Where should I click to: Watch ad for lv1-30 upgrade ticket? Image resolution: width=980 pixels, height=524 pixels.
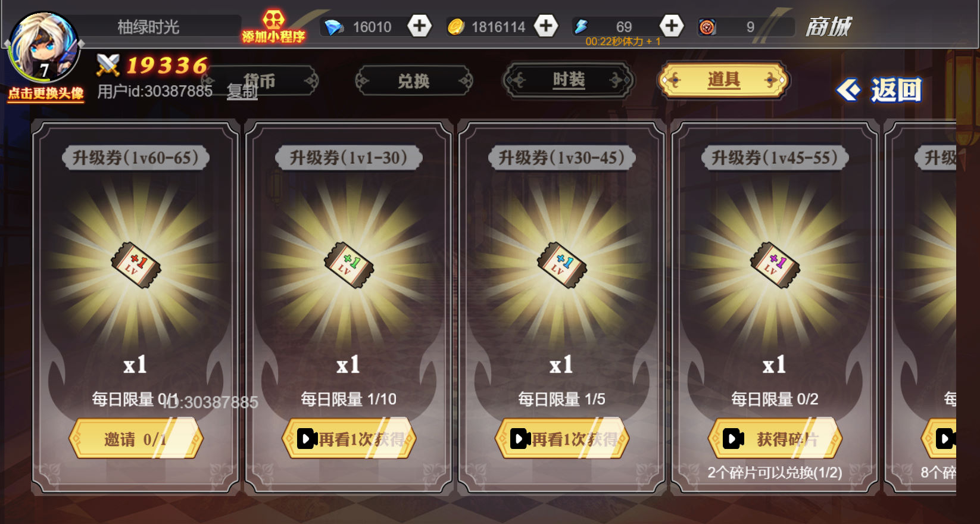[x=349, y=439]
